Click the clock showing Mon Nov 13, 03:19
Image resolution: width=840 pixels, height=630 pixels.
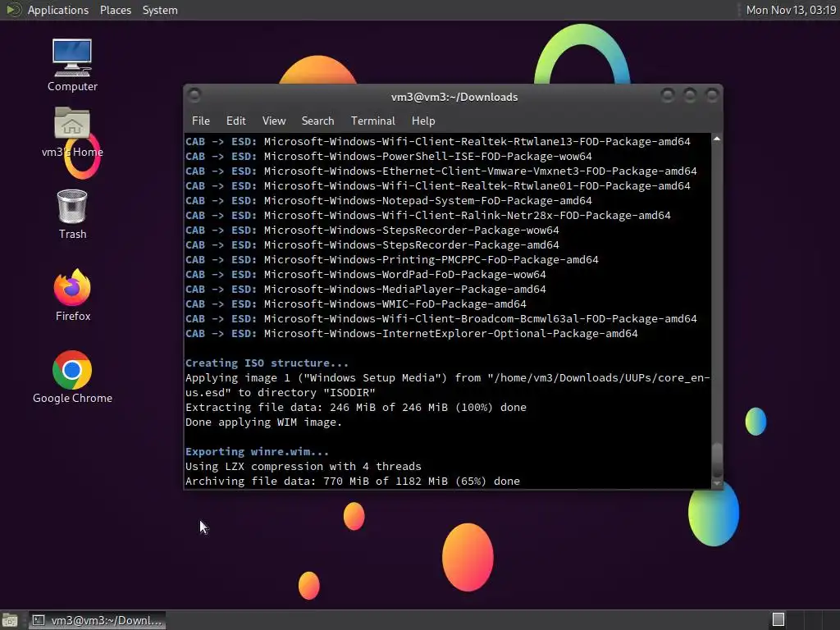click(x=791, y=10)
